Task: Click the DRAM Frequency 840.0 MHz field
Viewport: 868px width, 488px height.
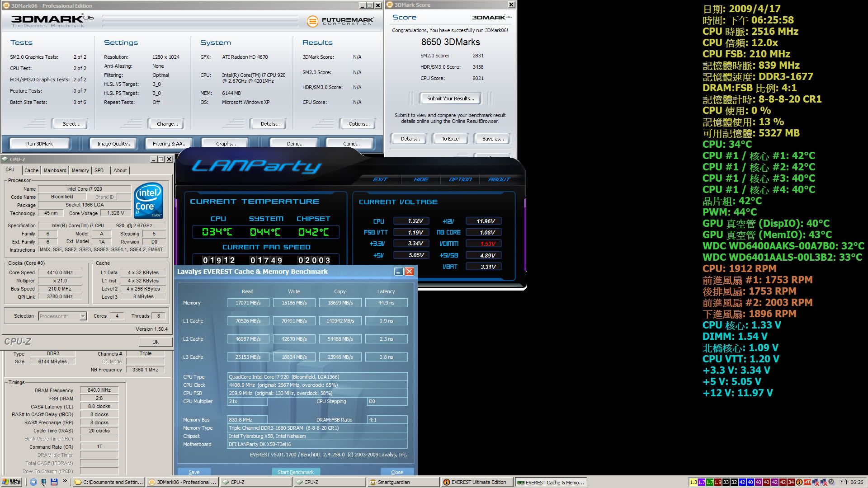Action: 99,390
